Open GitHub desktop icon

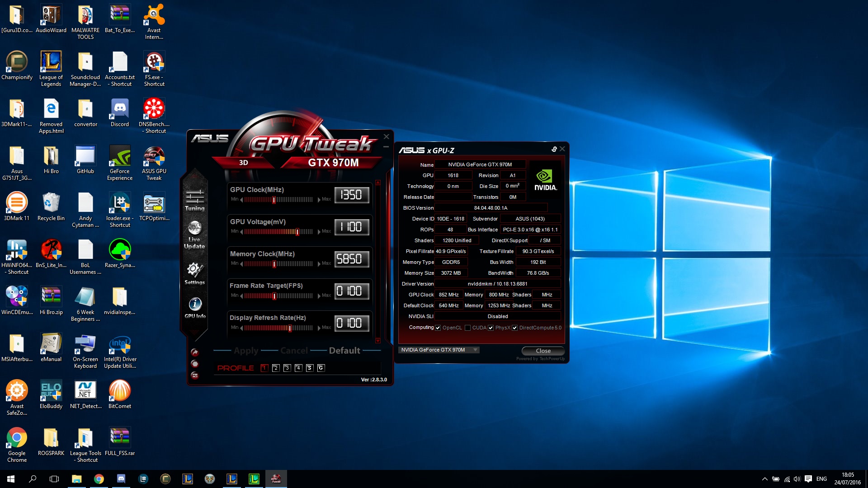click(x=85, y=160)
